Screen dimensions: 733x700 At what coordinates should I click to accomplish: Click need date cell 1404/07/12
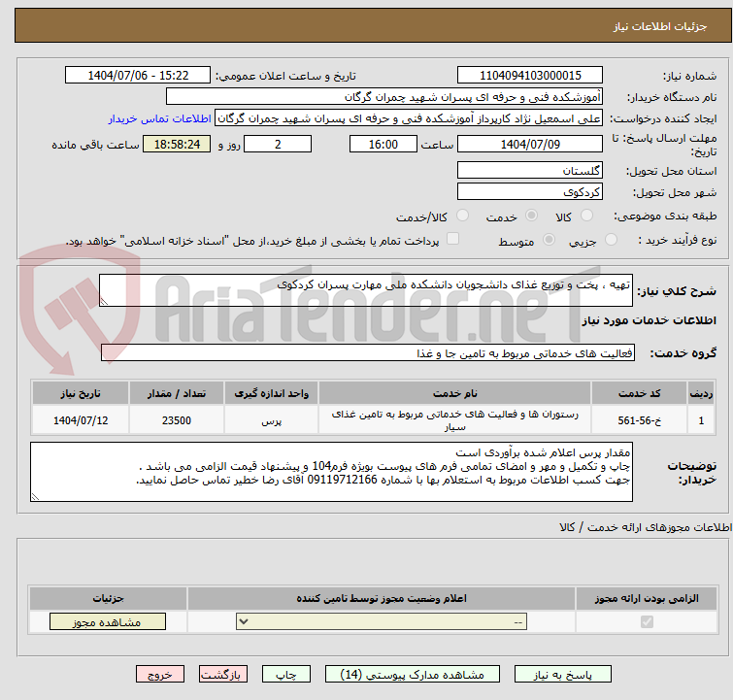(81, 420)
